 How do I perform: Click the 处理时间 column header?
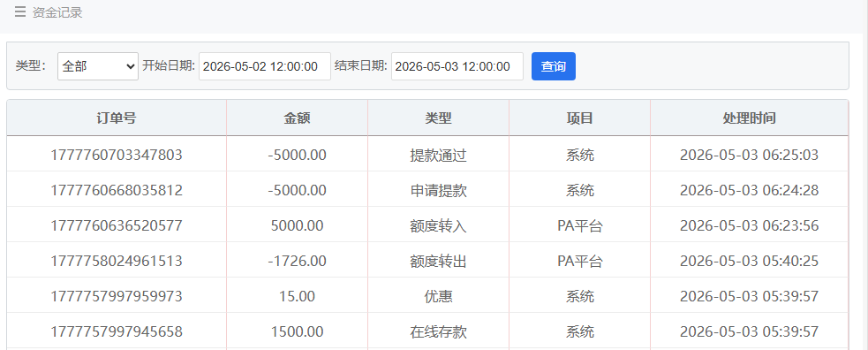(749, 118)
